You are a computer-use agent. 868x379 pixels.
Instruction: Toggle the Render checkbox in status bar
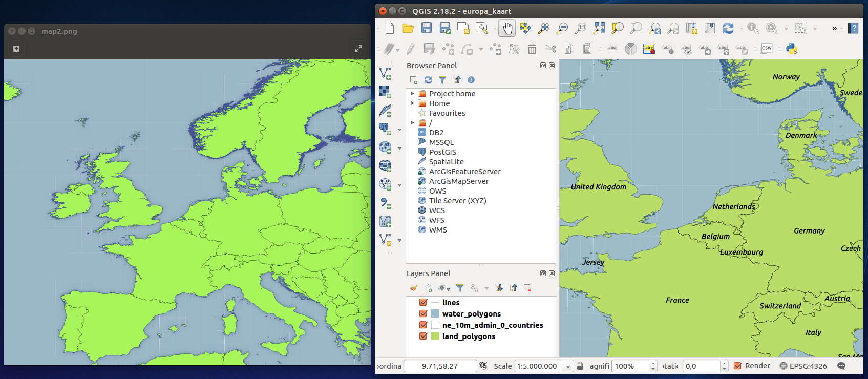(x=738, y=366)
